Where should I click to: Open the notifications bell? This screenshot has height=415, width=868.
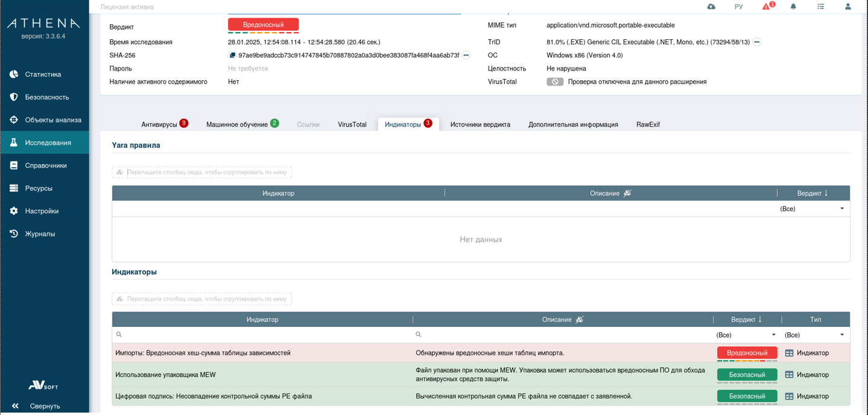tap(793, 7)
